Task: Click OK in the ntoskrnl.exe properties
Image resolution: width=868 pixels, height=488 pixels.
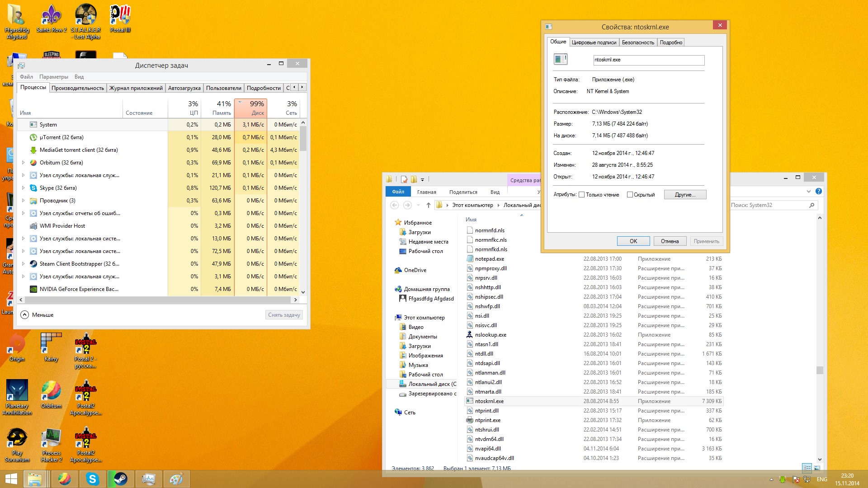Action: pos(633,241)
